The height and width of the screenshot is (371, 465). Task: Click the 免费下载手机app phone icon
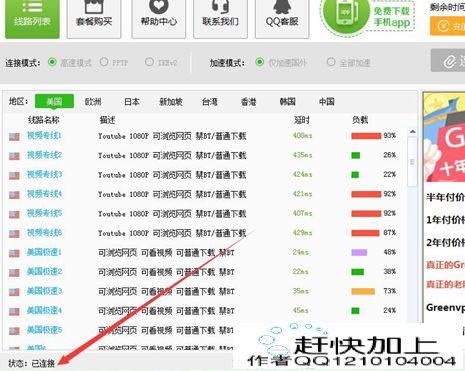click(x=345, y=13)
